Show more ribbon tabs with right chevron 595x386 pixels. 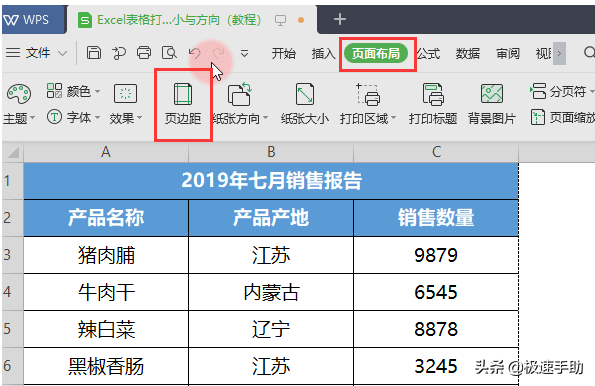[x=559, y=54]
